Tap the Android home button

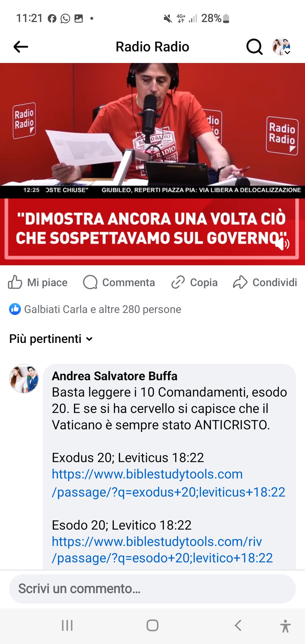pos(152,625)
